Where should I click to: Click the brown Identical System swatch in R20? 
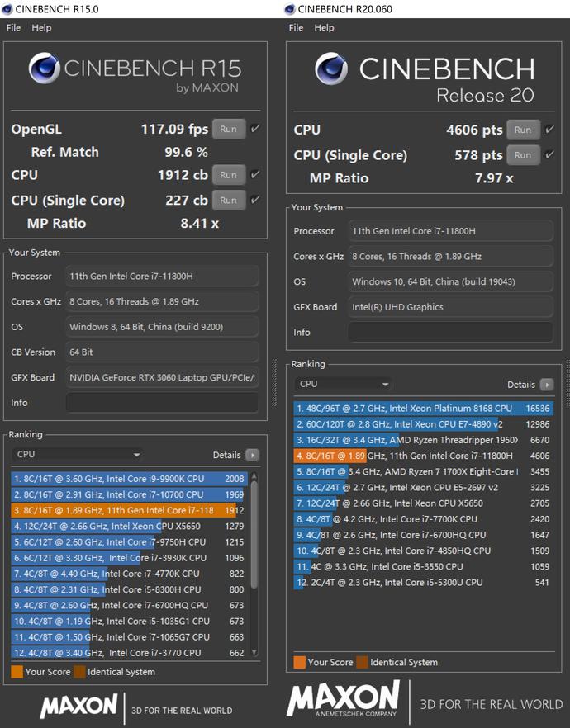[x=362, y=662]
